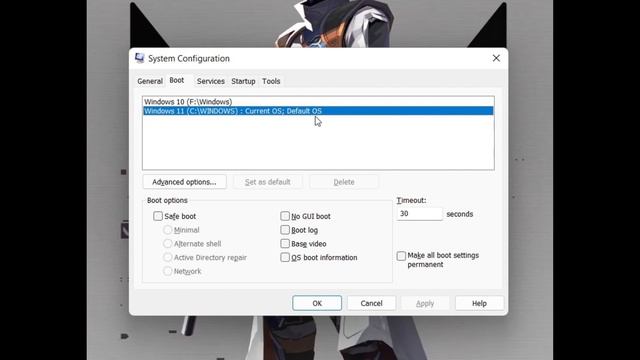The image size is (640, 360).
Task: Click the Delete boot entry button
Action: click(x=344, y=182)
